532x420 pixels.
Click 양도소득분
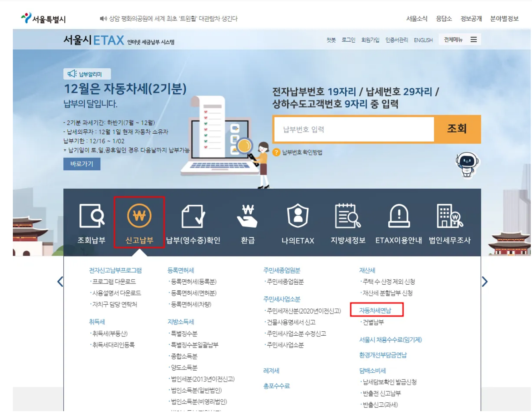pyautogui.click(x=184, y=367)
